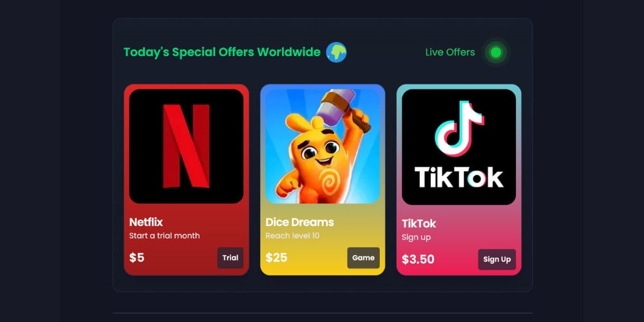
Task: Click the TikTok logo image
Action: [459, 147]
